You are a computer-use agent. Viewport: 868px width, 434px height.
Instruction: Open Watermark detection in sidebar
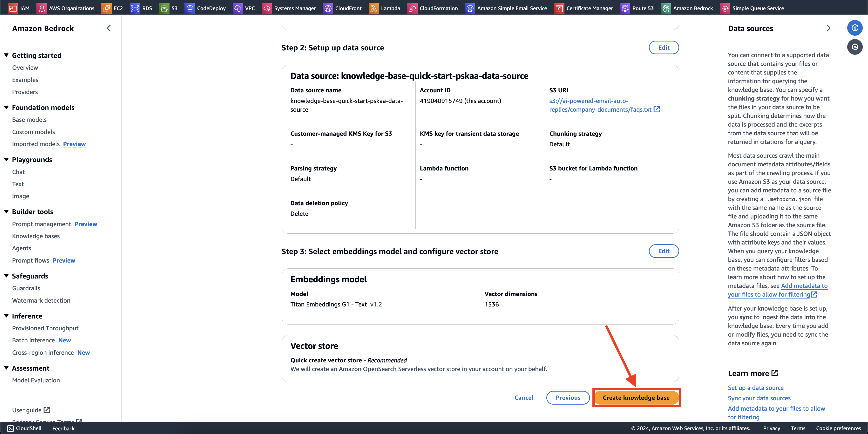[x=41, y=301]
